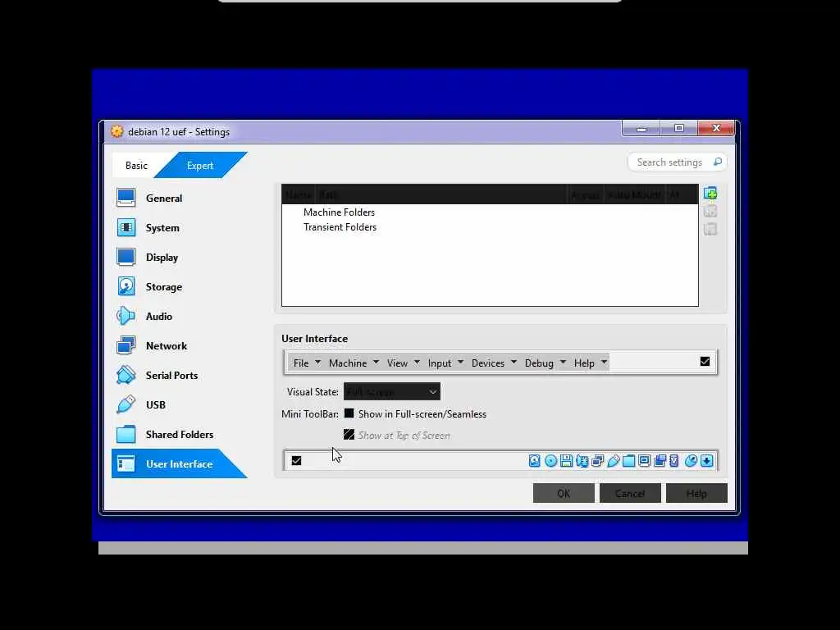
Task: Click the remove shared folder icon
Action: pyautogui.click(x=710, y=230)
